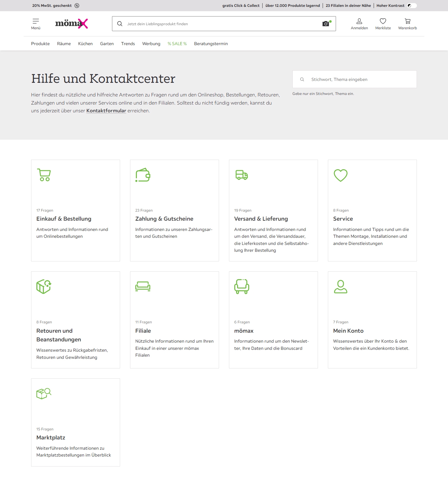448x478 pixels.
Task: Open the Service card heading
Action: point(343,219)
